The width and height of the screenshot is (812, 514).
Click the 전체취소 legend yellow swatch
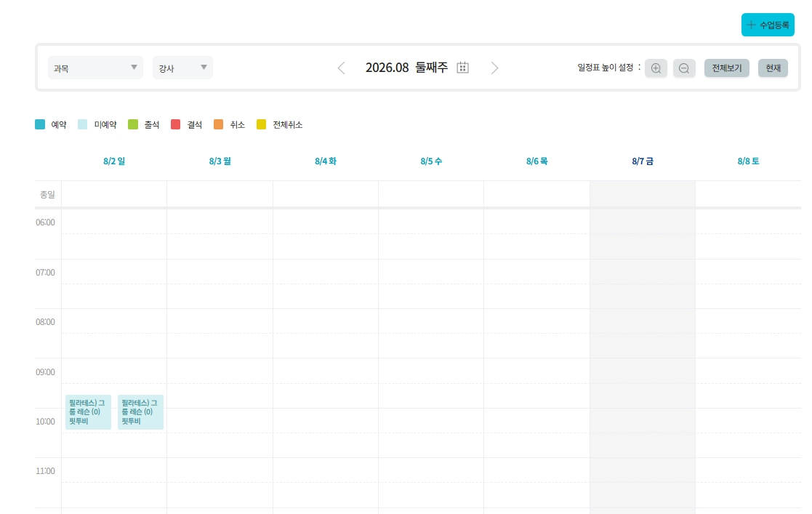tap(262, 124)
